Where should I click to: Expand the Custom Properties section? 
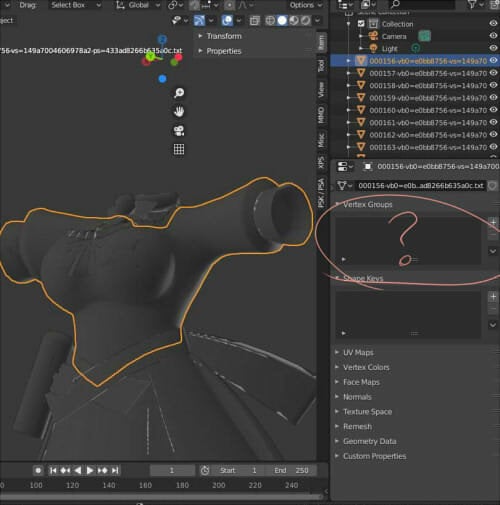pyautogui.click(x=374, y=456)
